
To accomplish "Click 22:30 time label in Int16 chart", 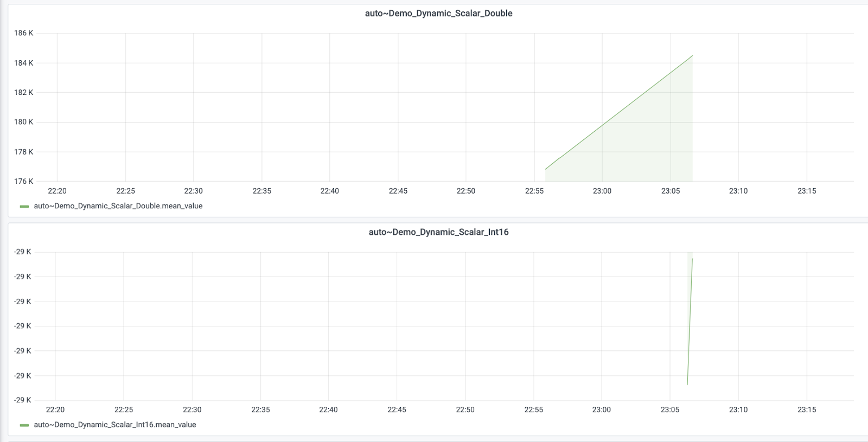I will (192, 409).
